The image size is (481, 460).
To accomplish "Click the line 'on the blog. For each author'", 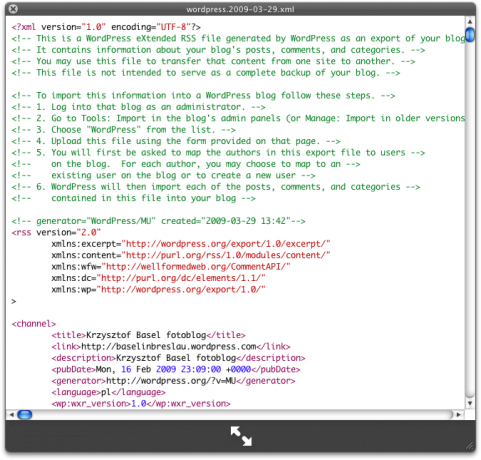I will (x=186, y=164).
